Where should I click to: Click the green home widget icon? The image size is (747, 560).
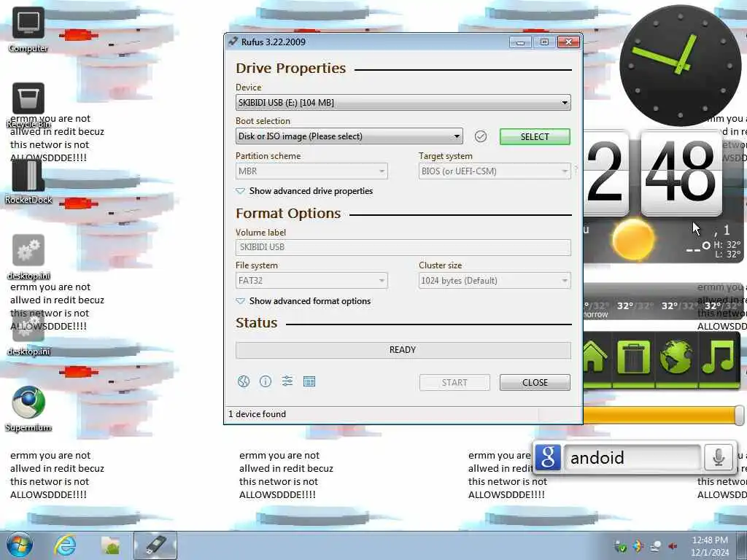(x=594, y=357)
